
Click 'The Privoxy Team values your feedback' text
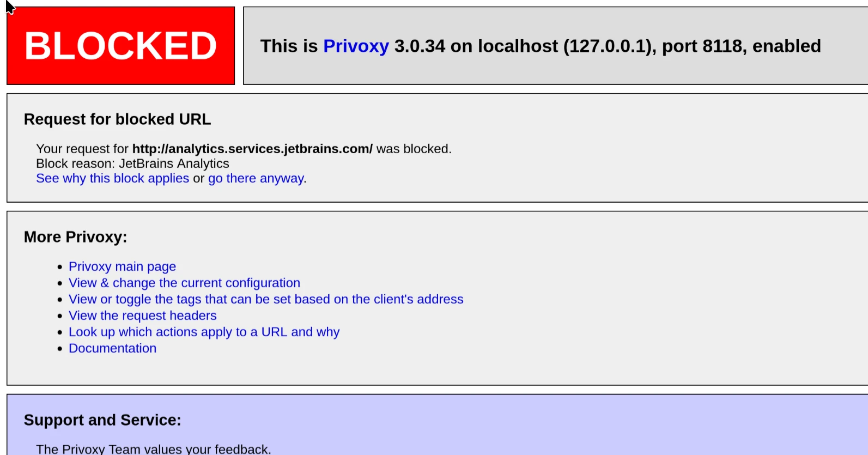pyautogui.click(x=153, y=448)
